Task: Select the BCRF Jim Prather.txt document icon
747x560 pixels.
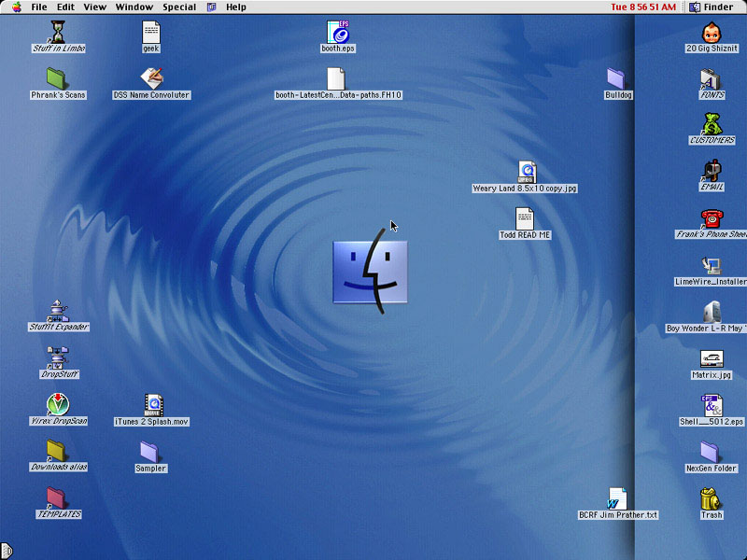Action: click(617, 498)
